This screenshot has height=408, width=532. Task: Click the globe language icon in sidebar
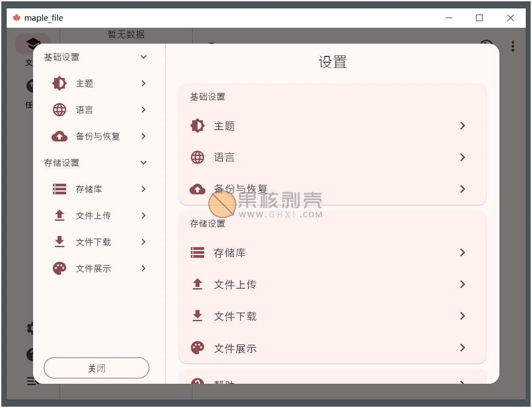pos(60,110)
